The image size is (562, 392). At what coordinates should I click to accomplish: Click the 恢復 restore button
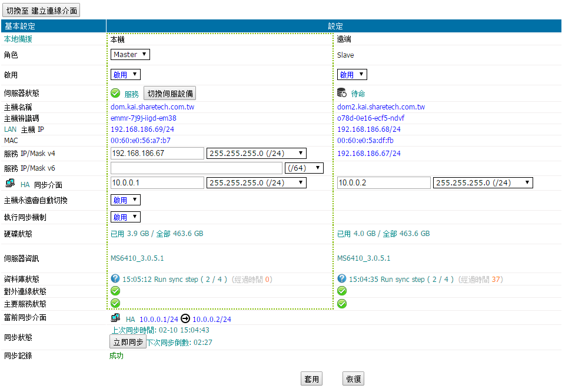tap(353, 379)
